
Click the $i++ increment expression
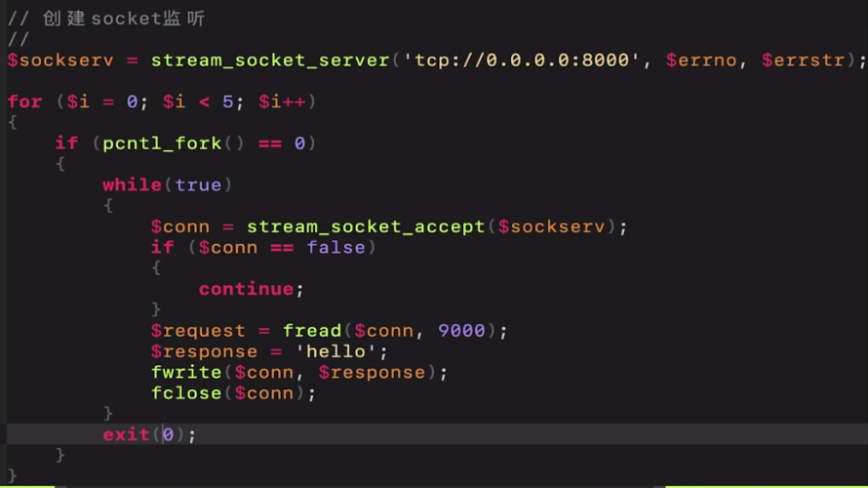(x=282, y=102)
